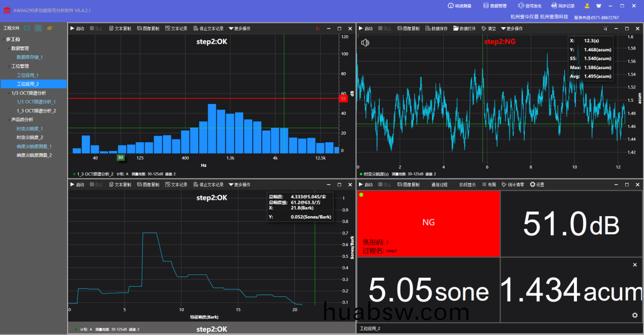Open 数据管理 database icon in title bar
The width and height of the screenshot is (644, 335).
coord(485,6)
